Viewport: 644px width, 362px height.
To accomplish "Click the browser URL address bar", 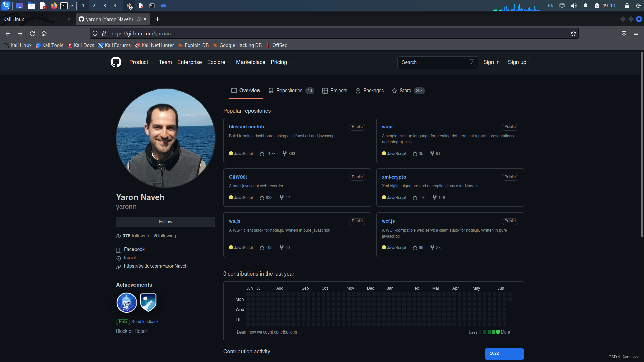I will [334, 33].
